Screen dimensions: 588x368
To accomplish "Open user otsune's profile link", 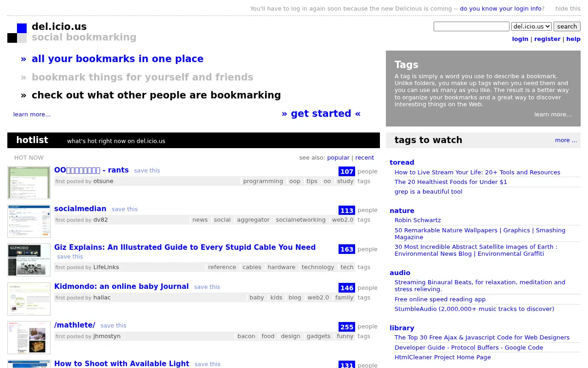I will tap(103, 181).
